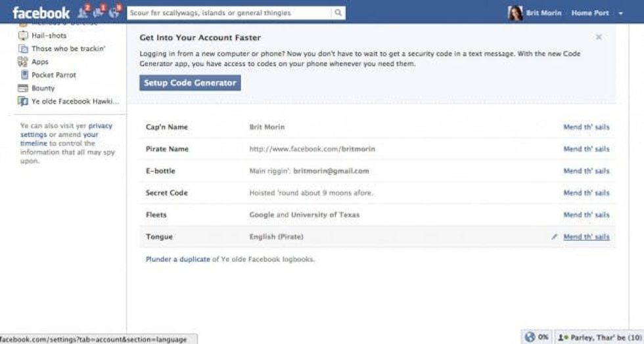
Task: Click the pencil icon in Tongue row
Action: [x=555, y=237]
